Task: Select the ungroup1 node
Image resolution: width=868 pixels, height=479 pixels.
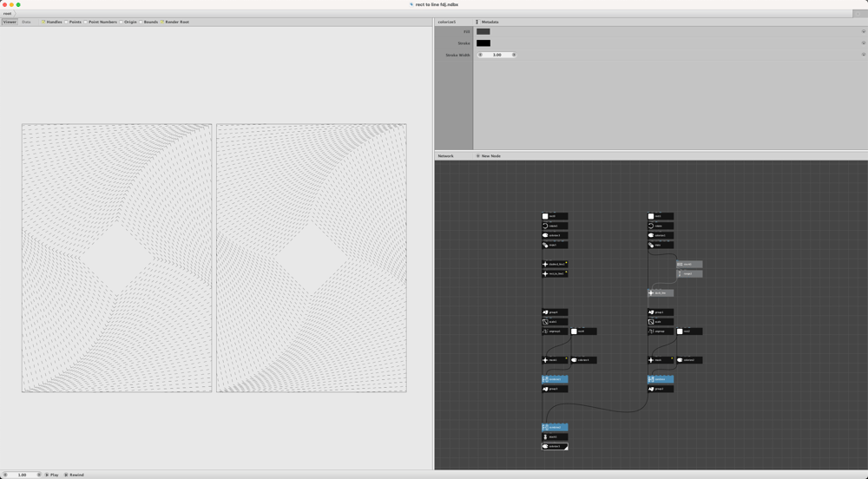Action: pos(555,331)
